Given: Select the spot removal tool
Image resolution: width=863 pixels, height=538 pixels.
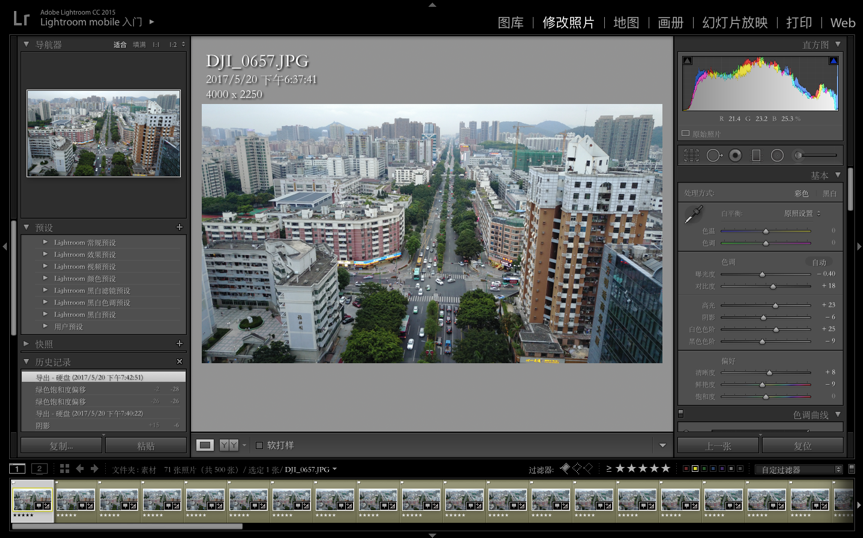Looking at the screenshot, I should (x=714, y=155).
